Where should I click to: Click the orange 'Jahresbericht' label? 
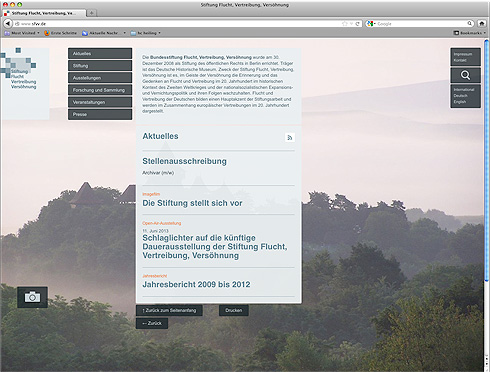point(155,276)
